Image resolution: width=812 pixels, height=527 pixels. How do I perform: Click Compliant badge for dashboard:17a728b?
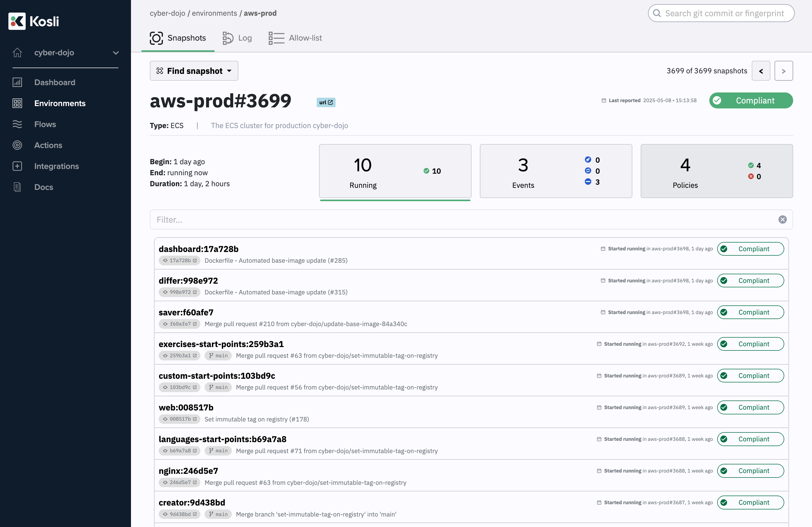750,249
